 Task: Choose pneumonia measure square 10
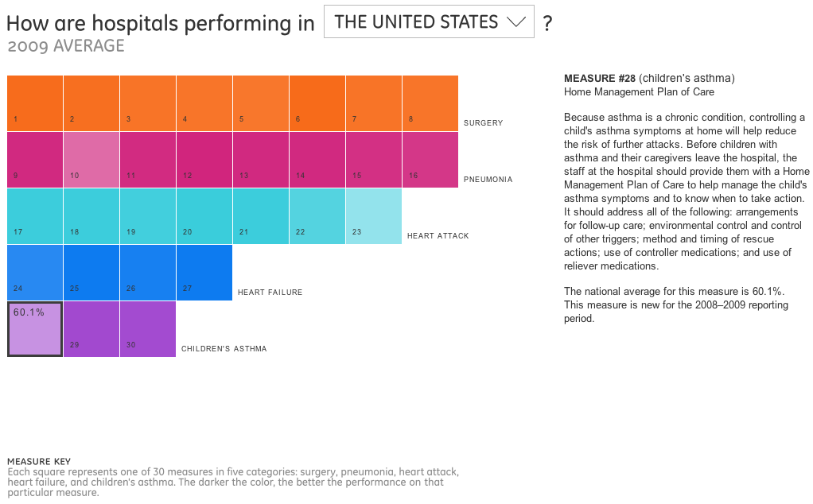point(91,160)
